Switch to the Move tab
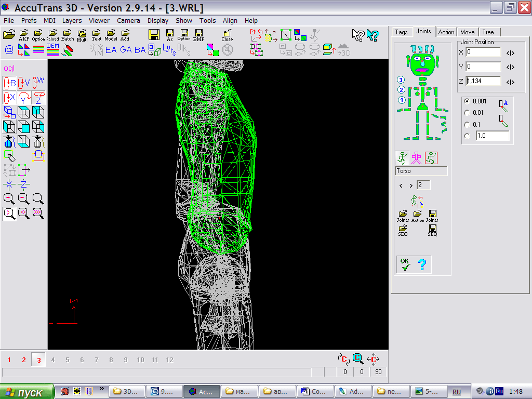532x399 pixels. (x=467, y=32)
